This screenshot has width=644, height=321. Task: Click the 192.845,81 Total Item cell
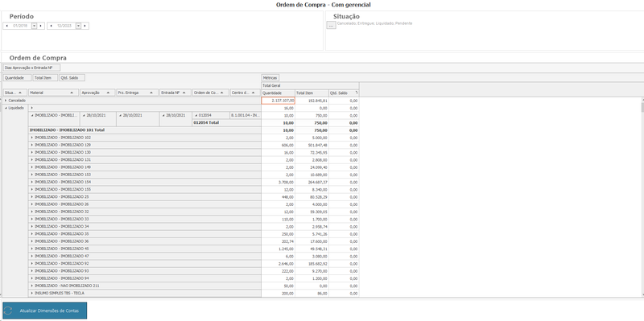[312, 101]
